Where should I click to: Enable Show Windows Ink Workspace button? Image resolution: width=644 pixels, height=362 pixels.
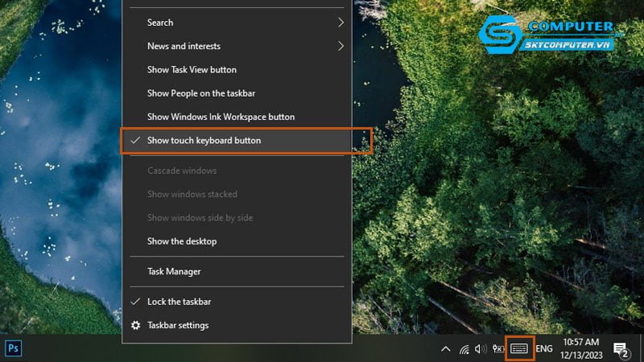(x=237, y=117)
